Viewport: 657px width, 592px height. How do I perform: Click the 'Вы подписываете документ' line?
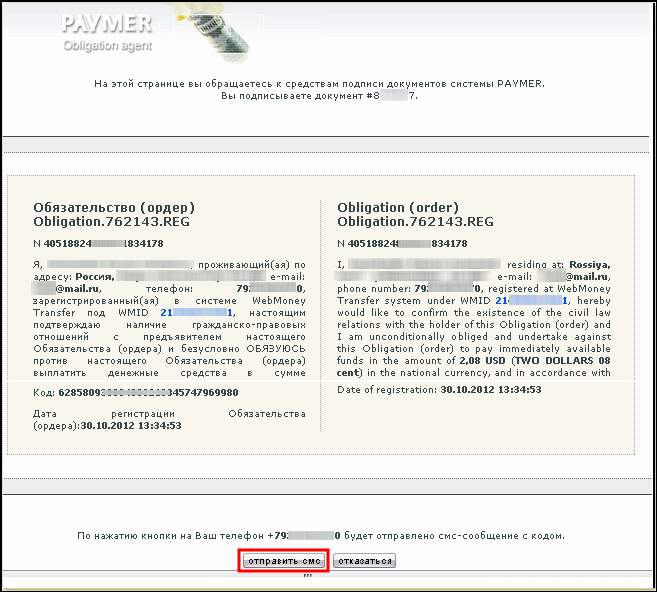(319, 96)
